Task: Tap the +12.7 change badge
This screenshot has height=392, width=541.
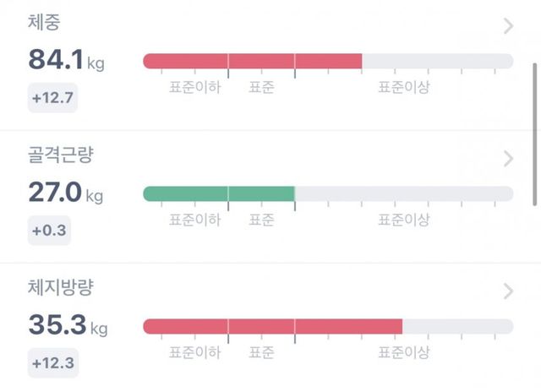Action: point(52,99)
